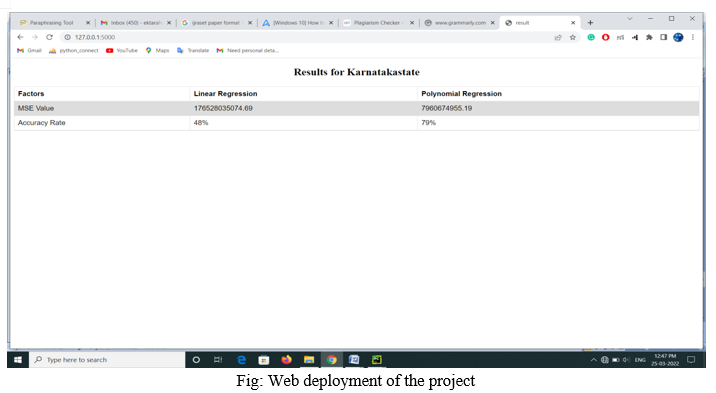Open Chrome from the taskbar

(x=332, y=360)
